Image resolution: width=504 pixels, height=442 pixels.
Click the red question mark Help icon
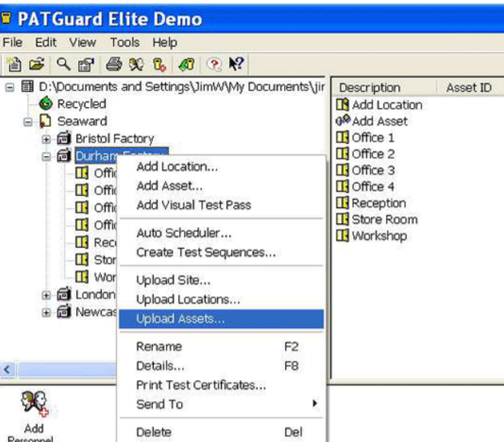(x=214, y=64)
